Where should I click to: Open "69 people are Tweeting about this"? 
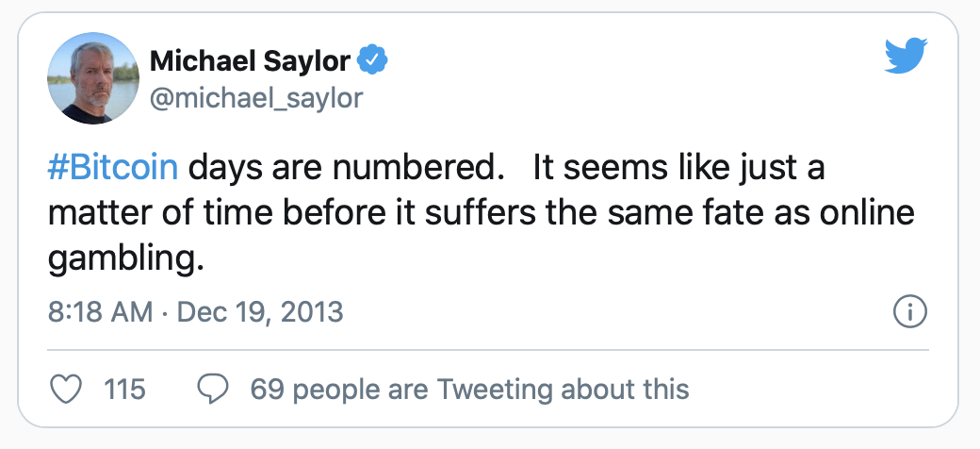pos(469,389)
